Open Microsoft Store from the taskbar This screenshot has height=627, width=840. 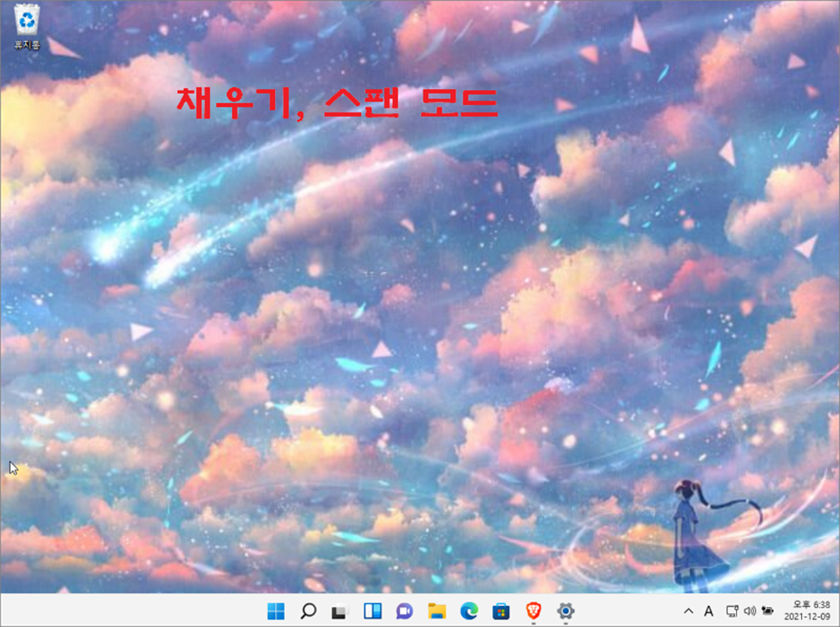tap(501, 611)
